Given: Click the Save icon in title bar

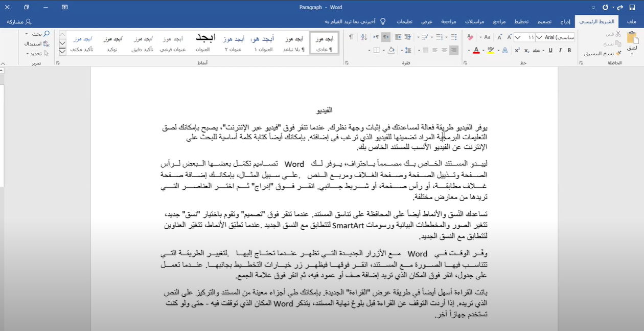Looking at the screenshot, I should click(633, 7).
